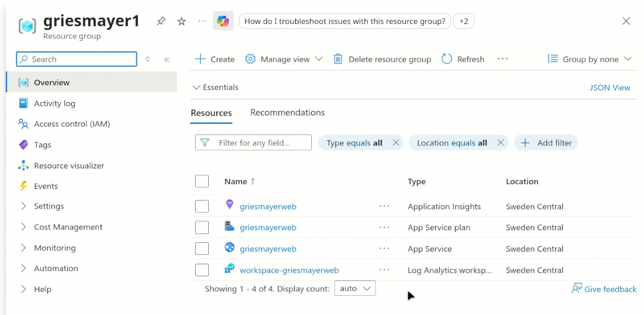Open the Events lightning item

(x=46, y=186)
